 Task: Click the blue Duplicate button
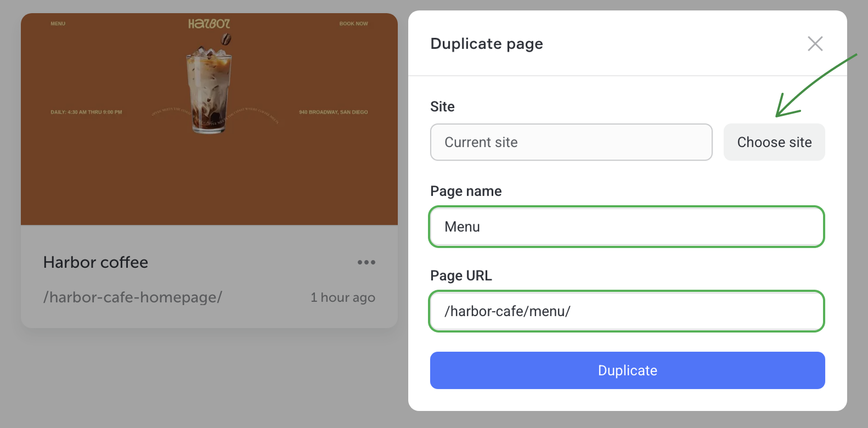[x=627, y=370]
